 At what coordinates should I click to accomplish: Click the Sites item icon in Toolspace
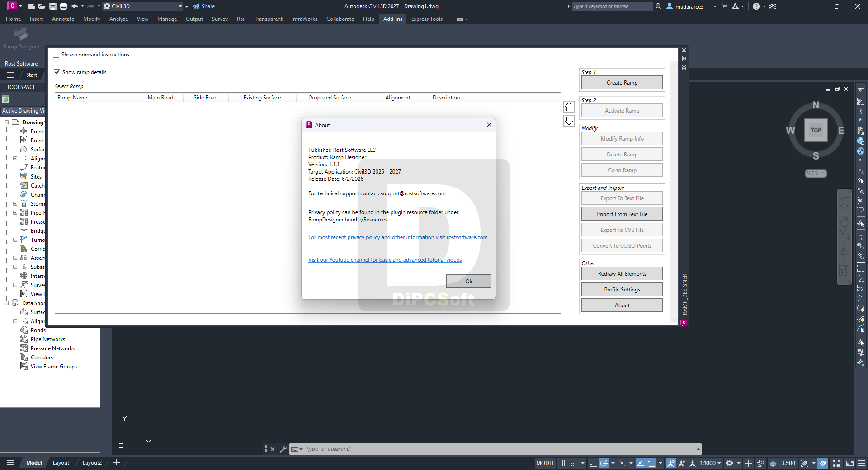pos(24,177)
